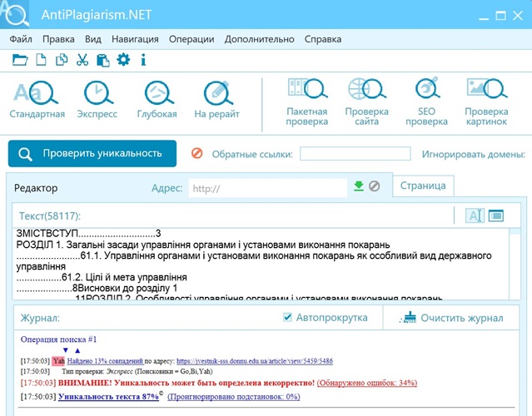Open the Вид menu
This screenshot has width=532, height=416.
pyautogui.click(x=93, y=39)
